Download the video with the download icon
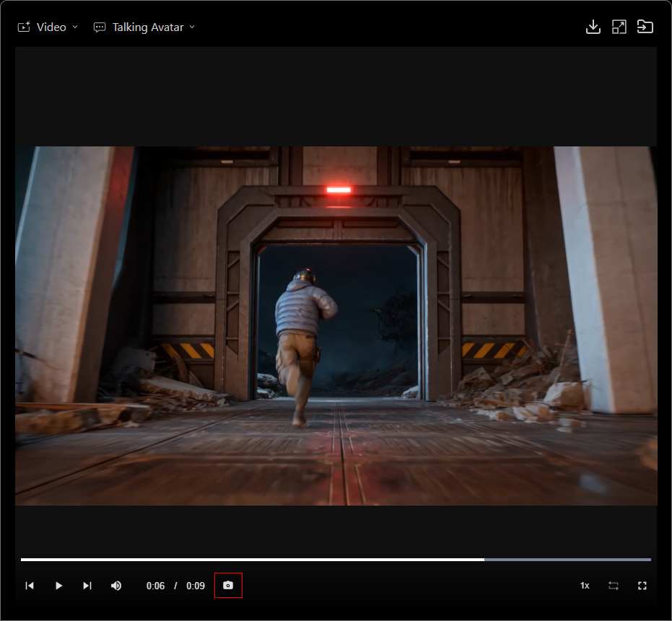The image size is (672, 621). pyautogui.click(x=593, y=27)
